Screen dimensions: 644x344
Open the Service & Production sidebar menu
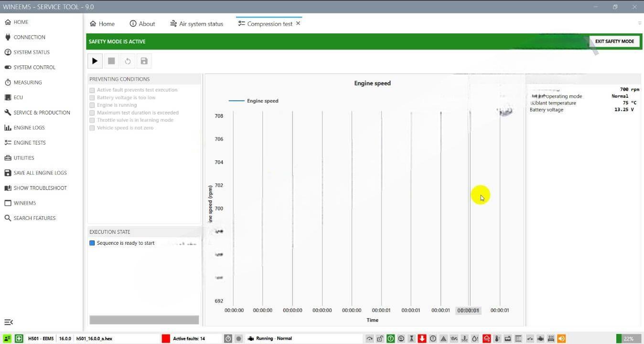(42, 113)
